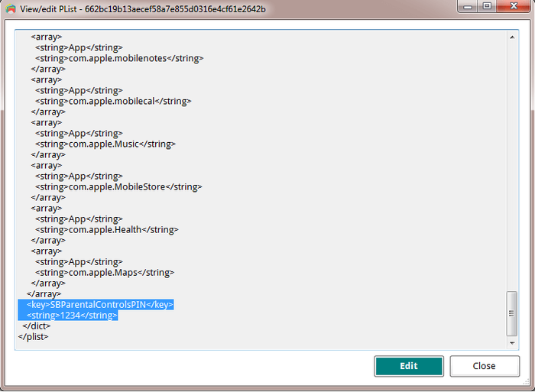This screenshot has height=392, width=535.
Task: Click the closing </plist> tag line
Action: pyautogui.click(x=34, y=337)
